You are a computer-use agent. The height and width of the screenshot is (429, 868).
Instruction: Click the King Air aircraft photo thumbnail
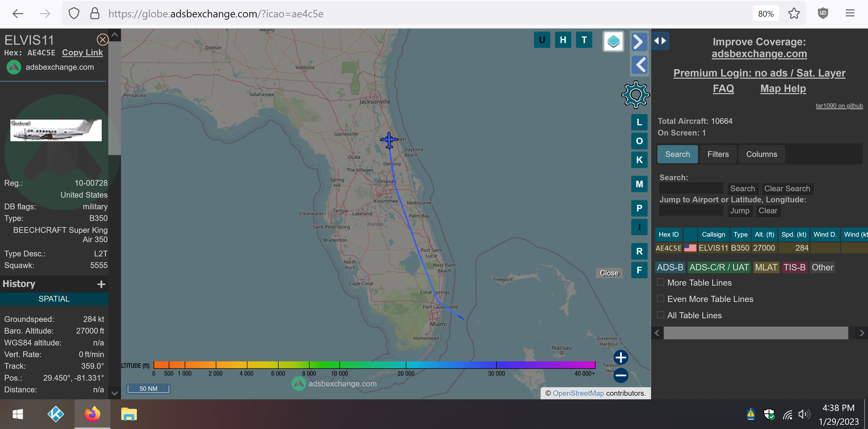56,130
